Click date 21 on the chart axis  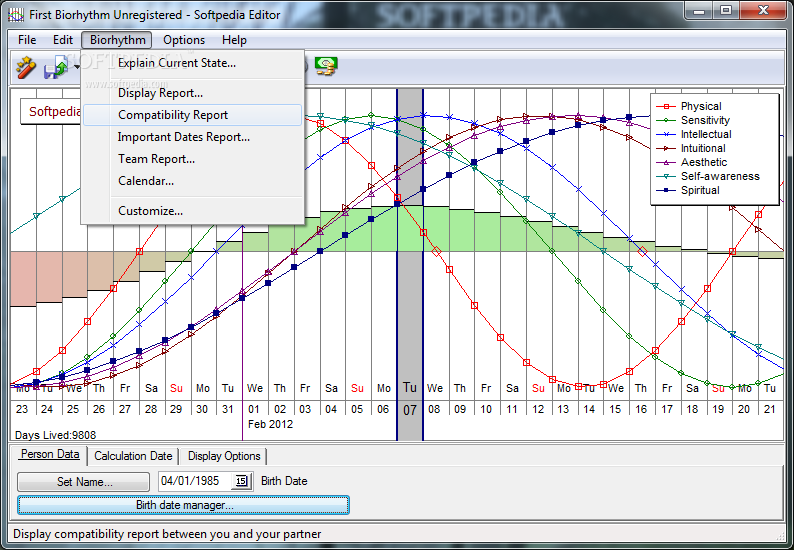tap(770, 409)
